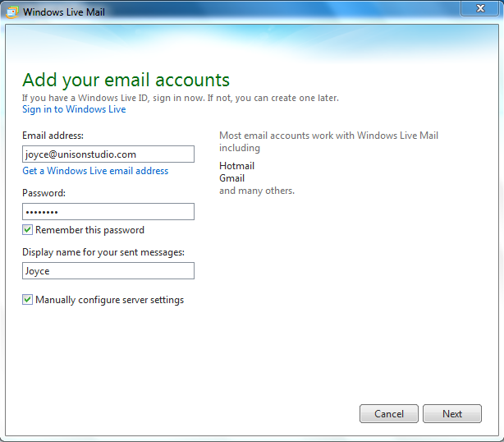Click the "Display name for your sent messages:" label
The width and height of the screenshot is (504, 442).
(x=103, y=252)
